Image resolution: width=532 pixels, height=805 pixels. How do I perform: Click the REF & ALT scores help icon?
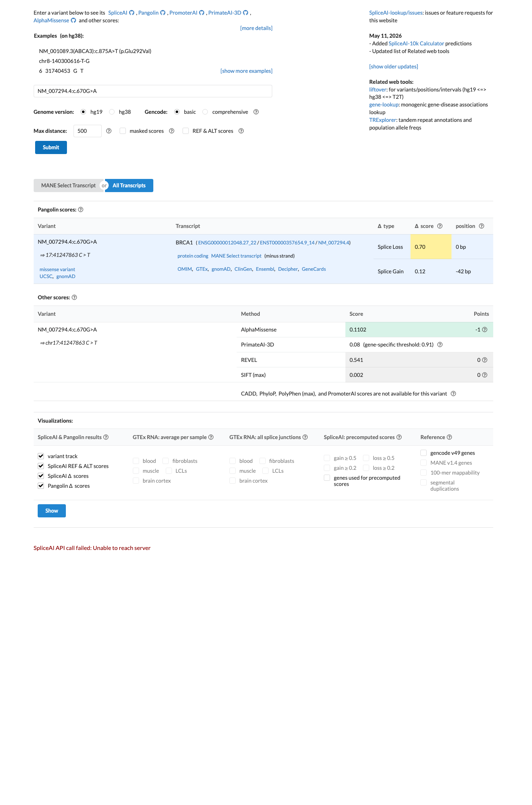point(241,131)
